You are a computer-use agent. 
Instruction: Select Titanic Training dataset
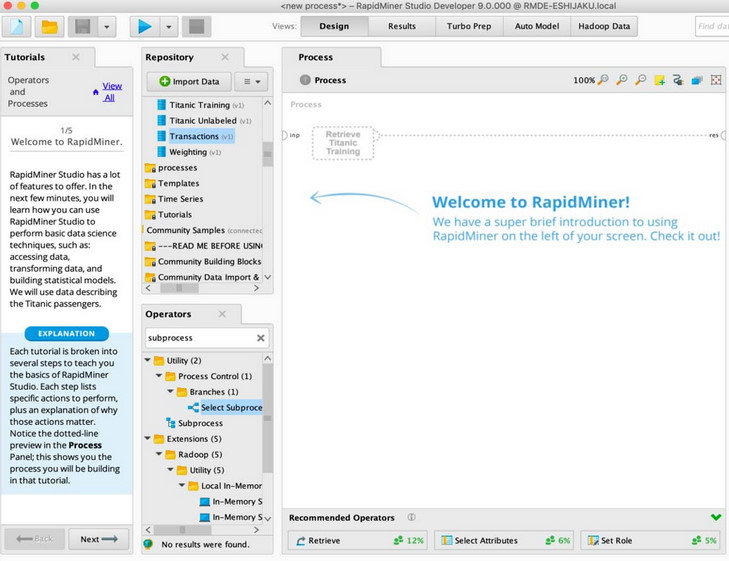point(200,105)
